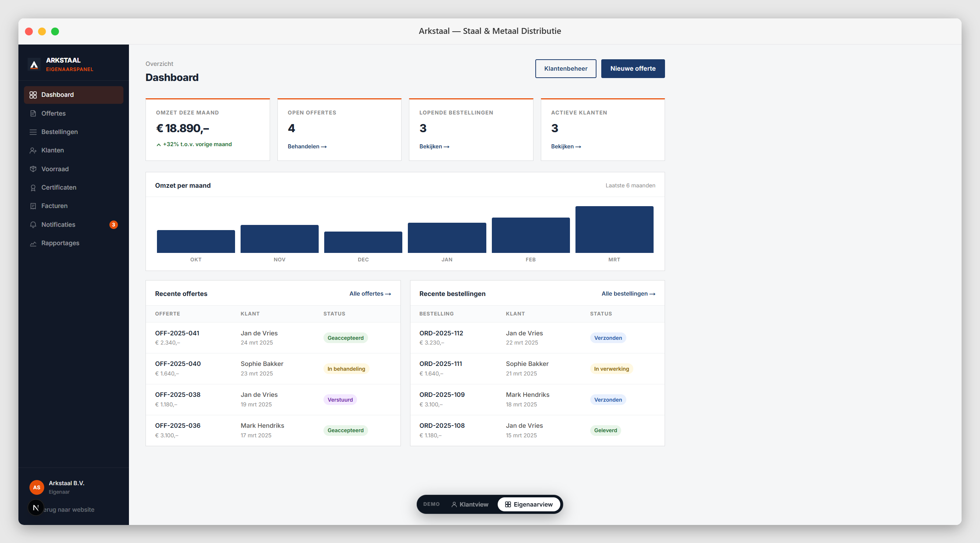Select Dashboard in the sidebar menu

tap(57, 94)
